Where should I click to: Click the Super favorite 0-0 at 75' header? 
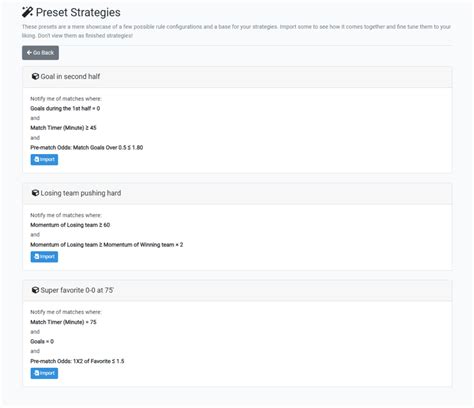coord(237,290)
